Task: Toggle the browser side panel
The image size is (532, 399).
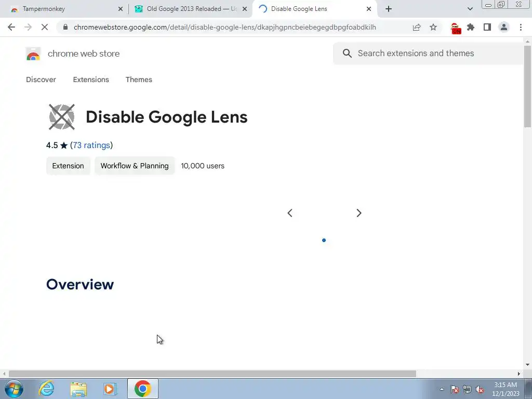Action: [487, 27]
